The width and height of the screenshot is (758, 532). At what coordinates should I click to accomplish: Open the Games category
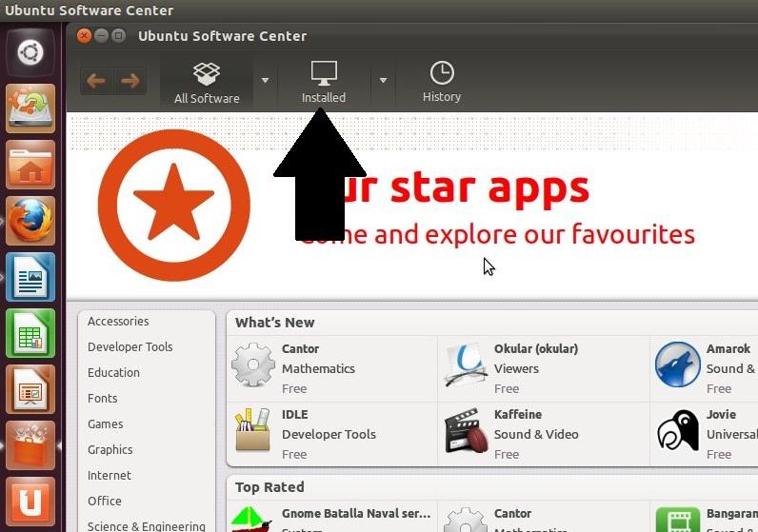(x=105, y=424)
